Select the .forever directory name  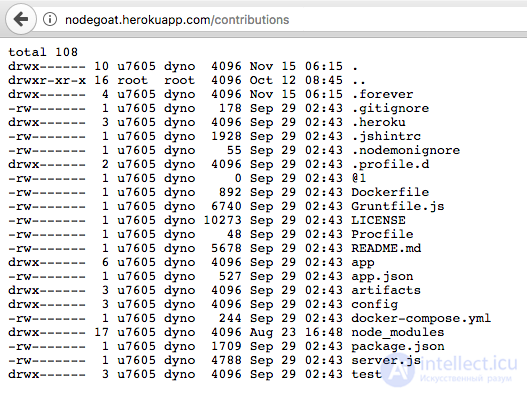[382, 94]
